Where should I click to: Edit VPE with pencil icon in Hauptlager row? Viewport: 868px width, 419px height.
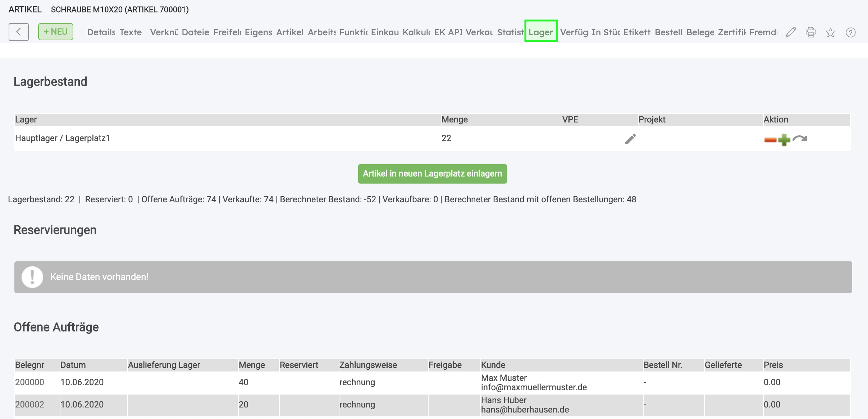point(630,139)
